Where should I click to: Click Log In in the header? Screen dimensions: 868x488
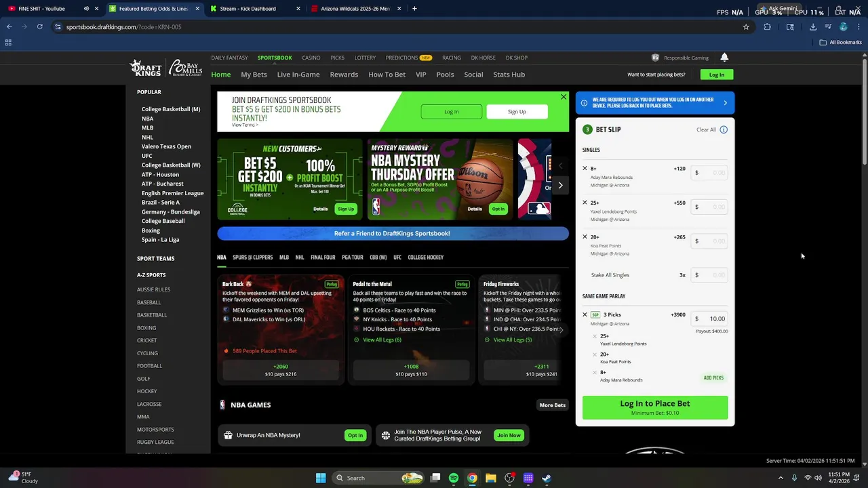pyautogui.click(x=717, y=75)
